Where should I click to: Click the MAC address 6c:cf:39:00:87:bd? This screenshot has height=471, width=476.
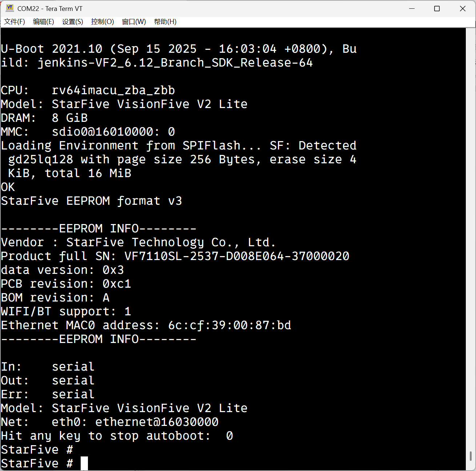229,325
